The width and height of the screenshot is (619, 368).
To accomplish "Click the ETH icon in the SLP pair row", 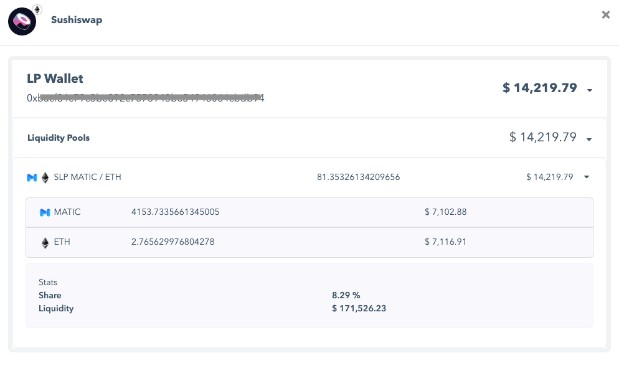I will (45, 178).
